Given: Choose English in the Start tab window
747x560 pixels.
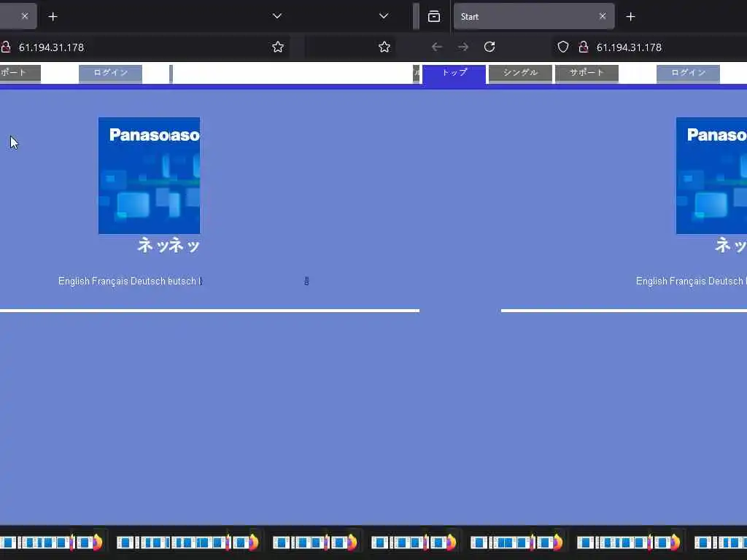Looking at the screenshot, I should [x=651, y=281].
